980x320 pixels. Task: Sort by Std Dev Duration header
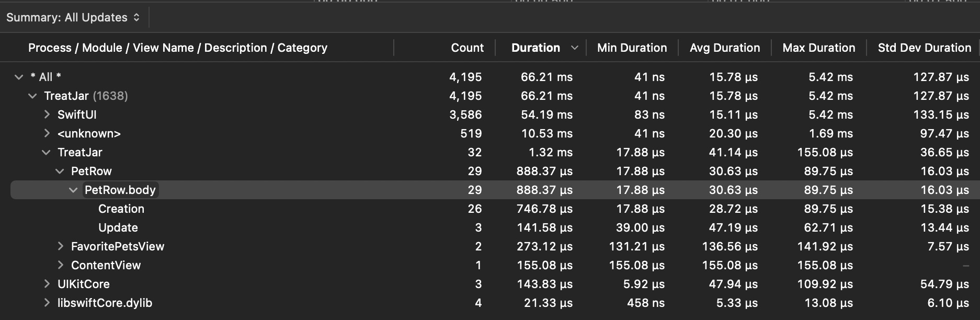924,48
